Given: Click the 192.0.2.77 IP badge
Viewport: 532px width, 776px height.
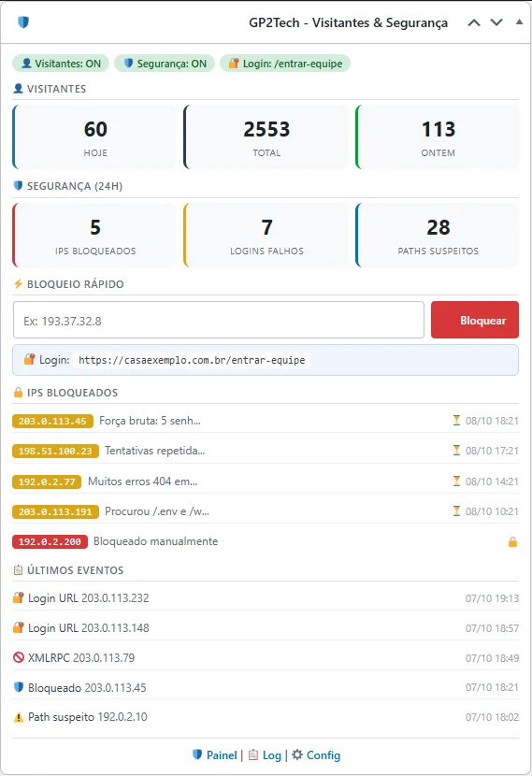Looking at the screenshot, I should pyautogui.click(x=47, y=481).
